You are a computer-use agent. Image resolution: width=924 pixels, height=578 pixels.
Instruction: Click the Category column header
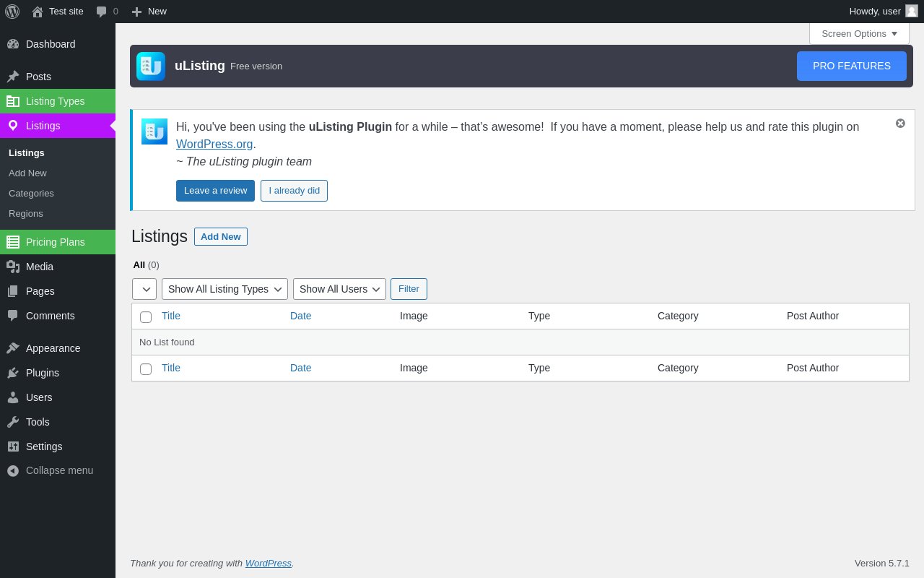(x=678, y=316)
